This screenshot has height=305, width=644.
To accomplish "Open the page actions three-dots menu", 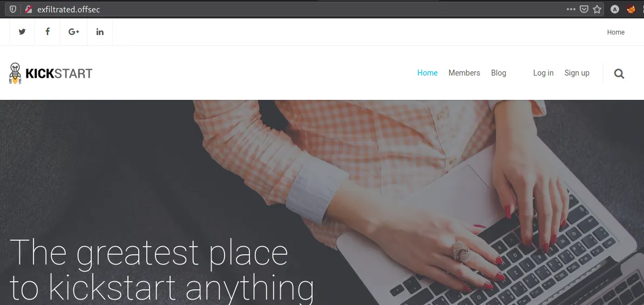I will pos(571,9).
